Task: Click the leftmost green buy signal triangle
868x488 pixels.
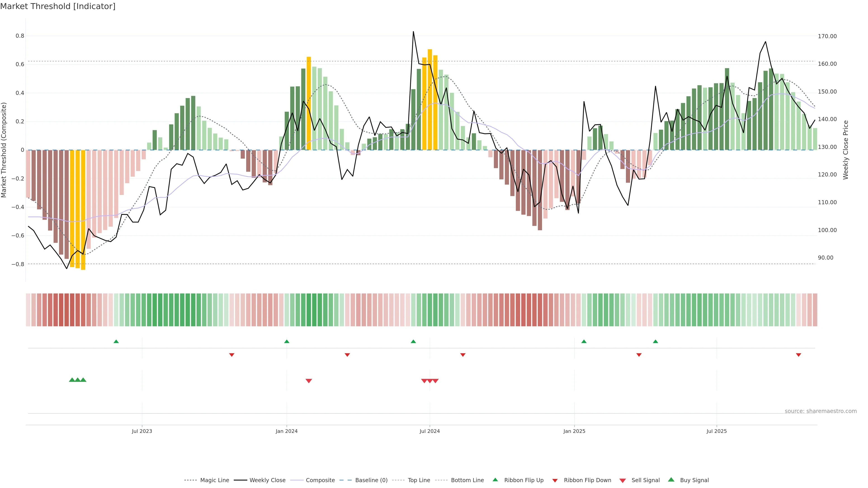Action: click(72, 380)
